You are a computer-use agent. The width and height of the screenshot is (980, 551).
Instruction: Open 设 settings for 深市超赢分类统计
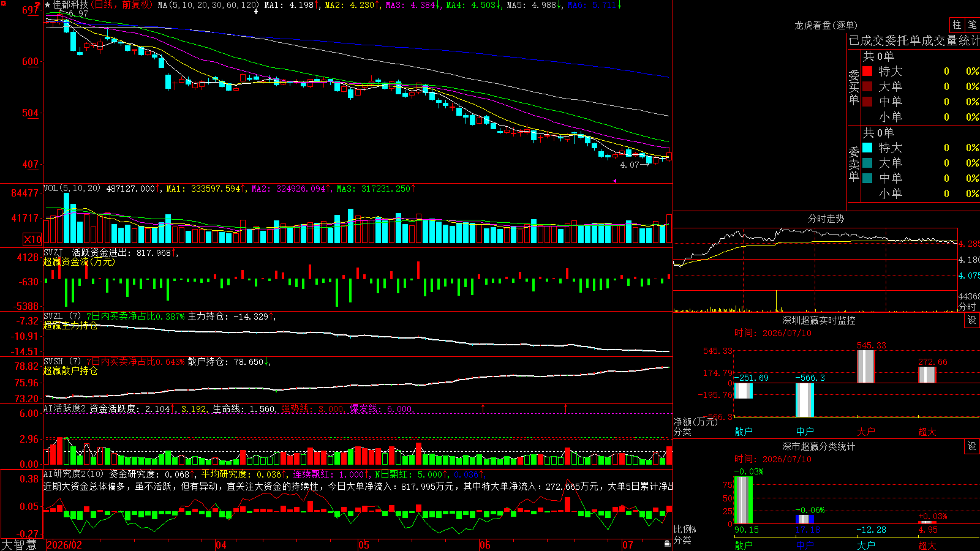click(972, 446)
